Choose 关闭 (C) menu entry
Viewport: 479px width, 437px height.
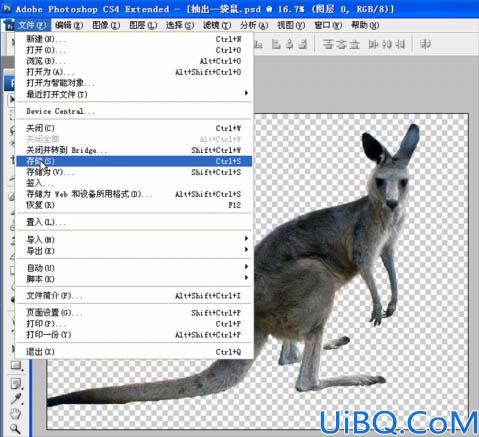(134, 128)
